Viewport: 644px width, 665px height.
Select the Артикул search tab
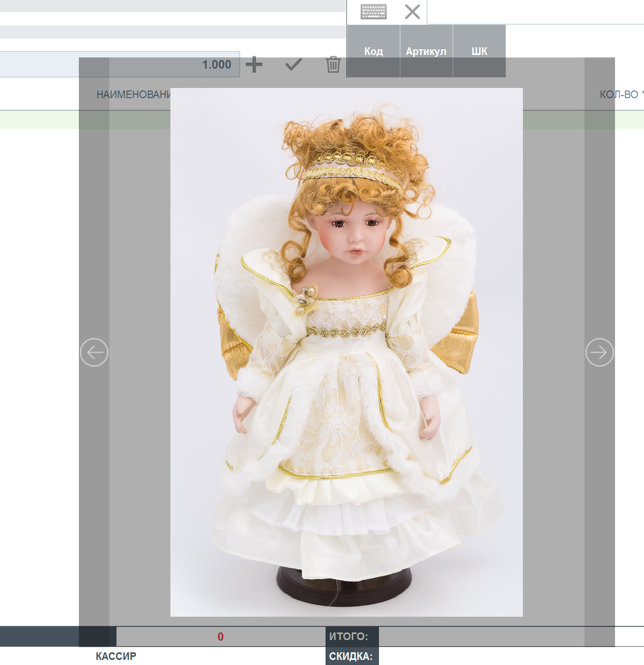(426, 51)
